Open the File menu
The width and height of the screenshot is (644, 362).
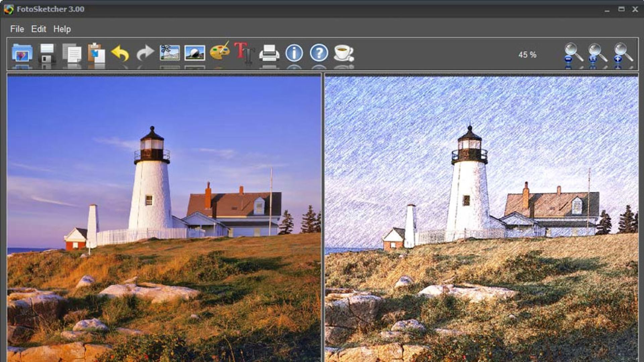(x=17, y=29)
